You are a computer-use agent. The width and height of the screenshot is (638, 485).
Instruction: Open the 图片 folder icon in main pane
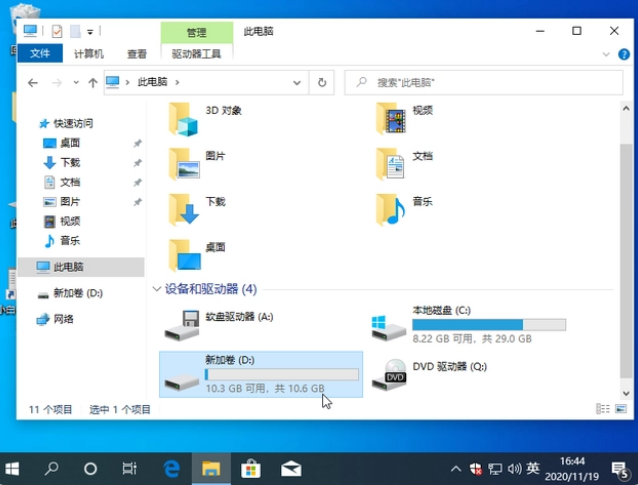(184, 164)
